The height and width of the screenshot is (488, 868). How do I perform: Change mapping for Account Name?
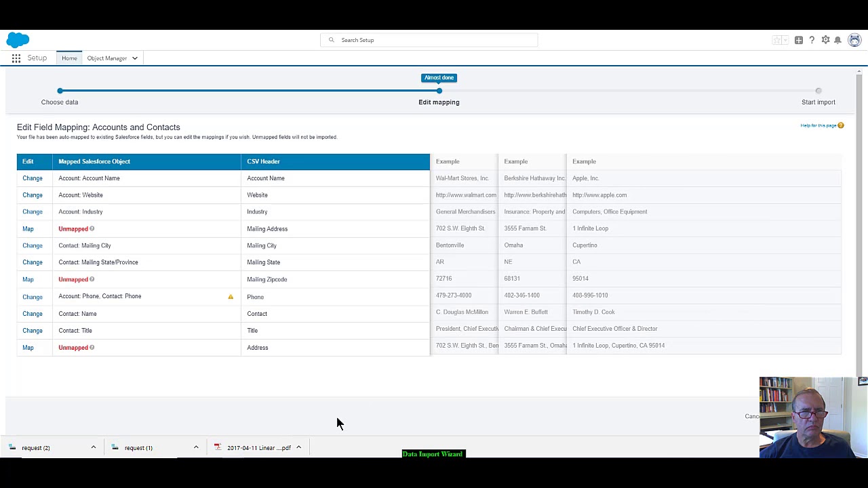[33, 178]
